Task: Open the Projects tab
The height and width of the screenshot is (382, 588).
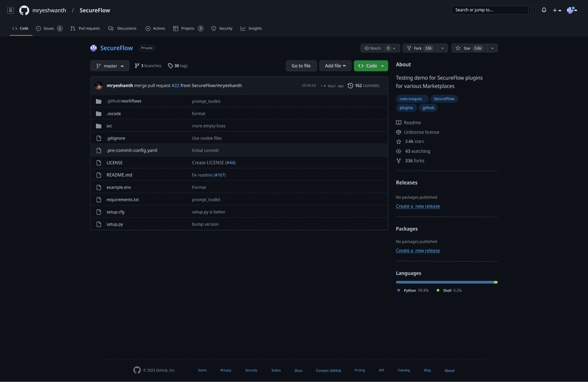Action: 188,28
